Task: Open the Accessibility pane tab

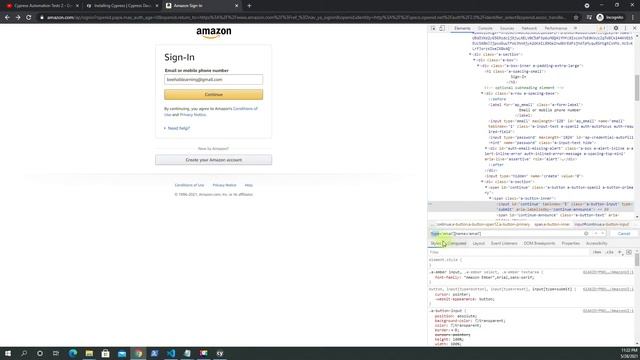Action: coord(597,243)
